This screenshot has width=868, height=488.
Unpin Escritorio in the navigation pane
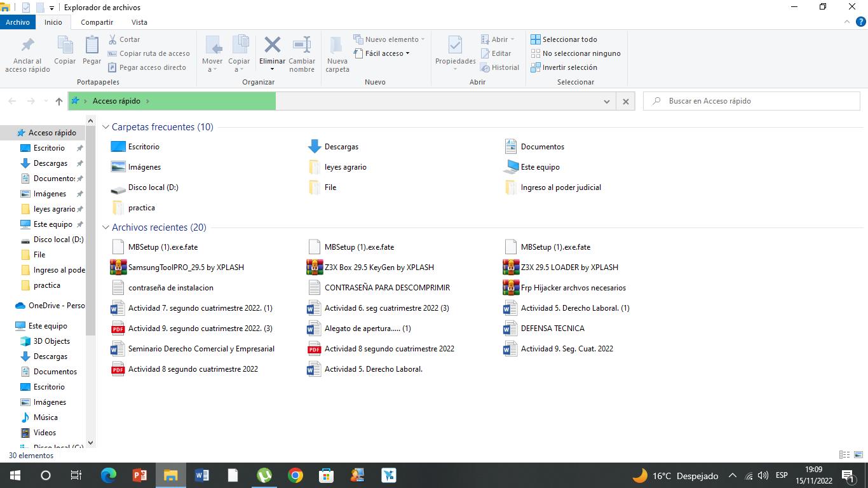(80, 148)
